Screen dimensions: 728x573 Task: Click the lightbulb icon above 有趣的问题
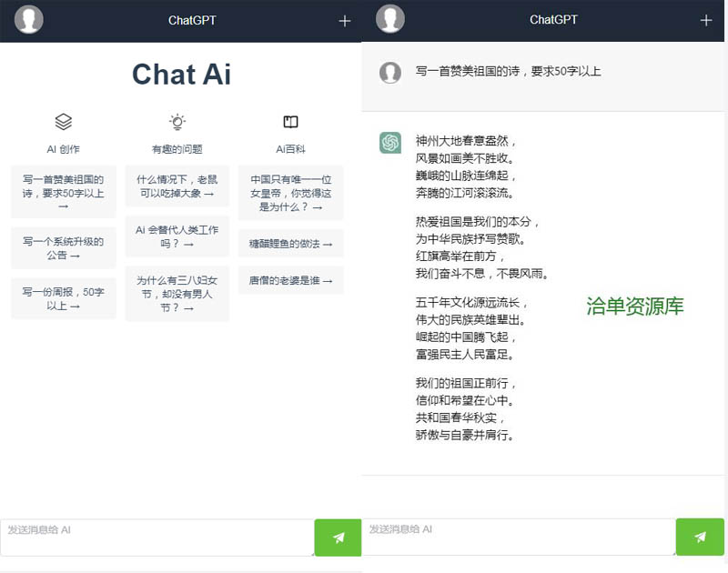coord(177,122)
